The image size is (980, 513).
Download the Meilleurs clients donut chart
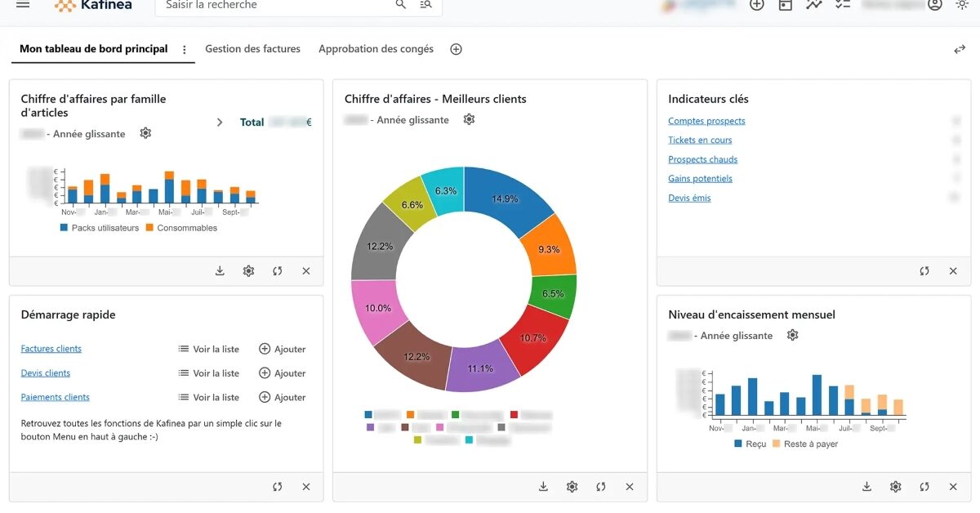pos(543,487)
